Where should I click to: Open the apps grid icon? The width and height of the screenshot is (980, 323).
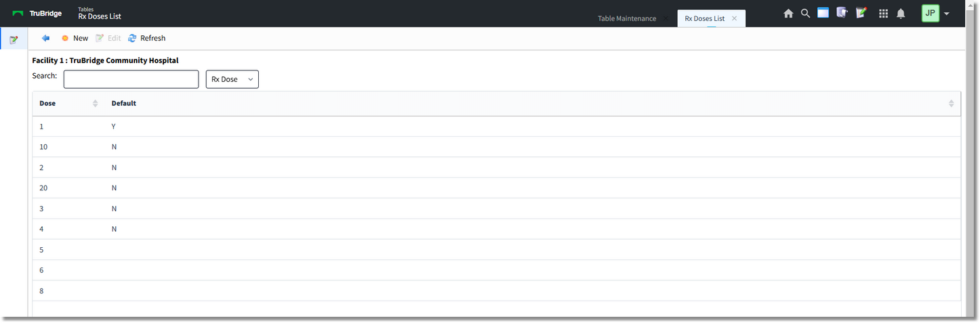(883, 14)
